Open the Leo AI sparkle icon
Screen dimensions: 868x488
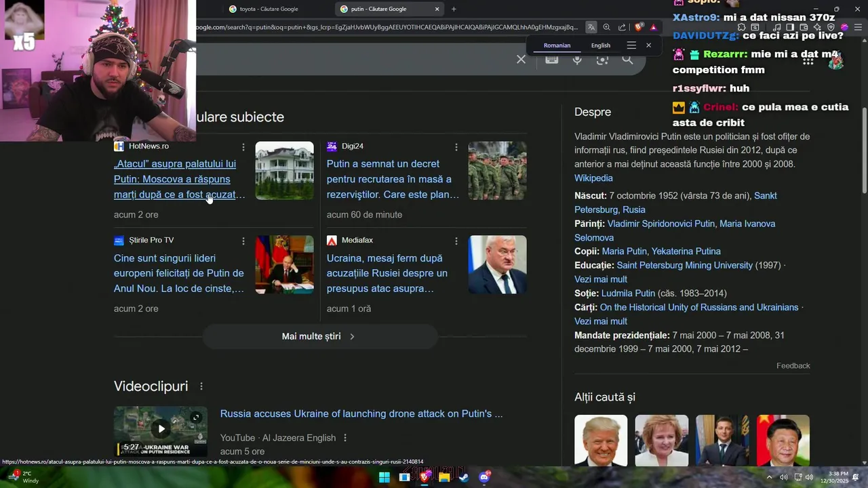coord(816,27)
